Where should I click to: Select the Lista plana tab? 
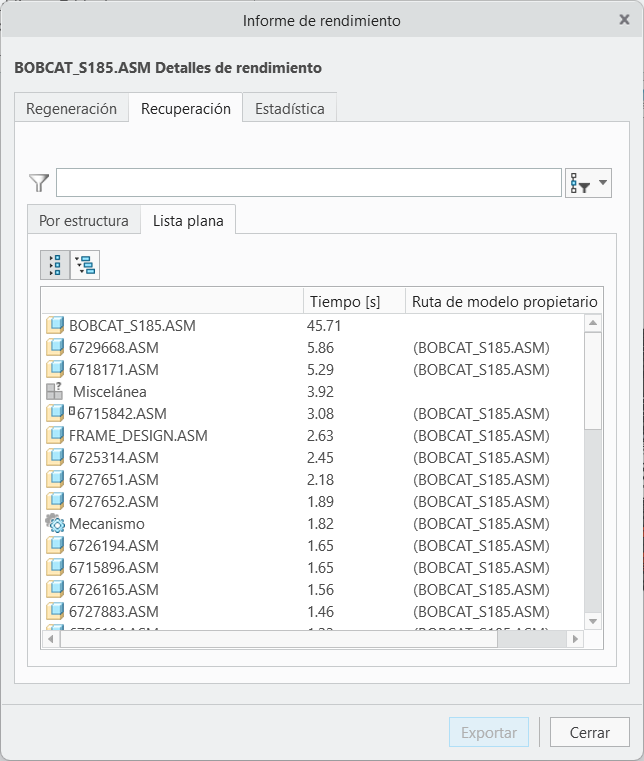click(188, 220)
